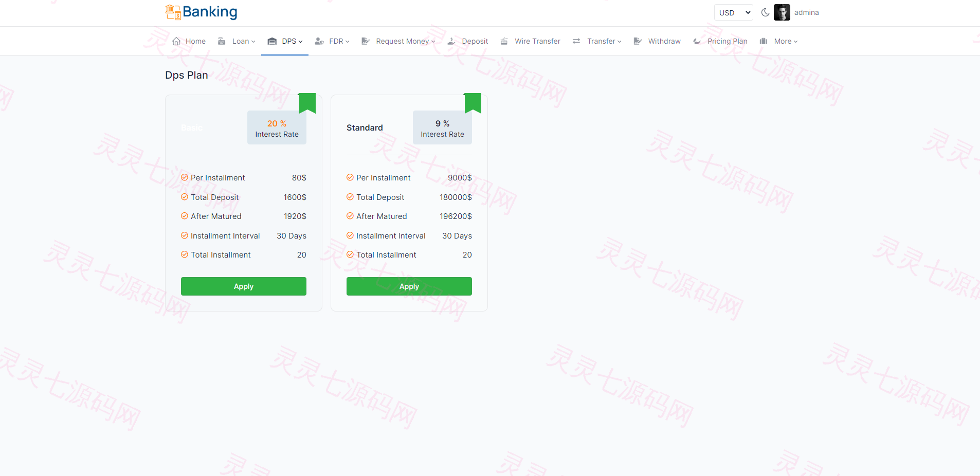Click the Banking brand name
Screen dimensions: 980x476
210,12
